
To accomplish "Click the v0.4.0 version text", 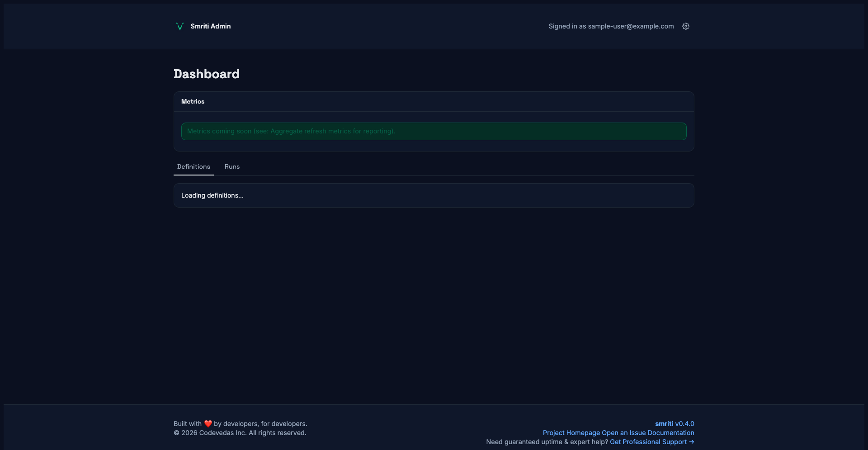I will click(x=684, y=424).
